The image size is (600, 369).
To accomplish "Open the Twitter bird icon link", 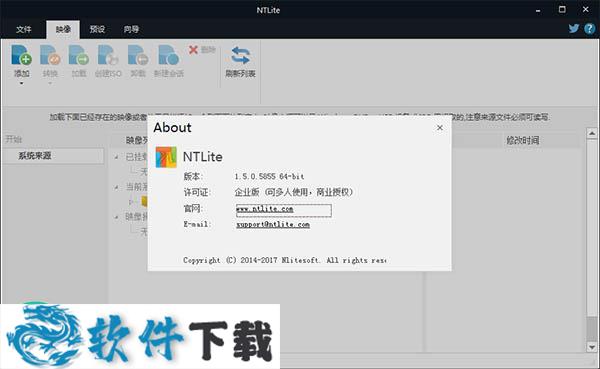I will coord(574,28).
